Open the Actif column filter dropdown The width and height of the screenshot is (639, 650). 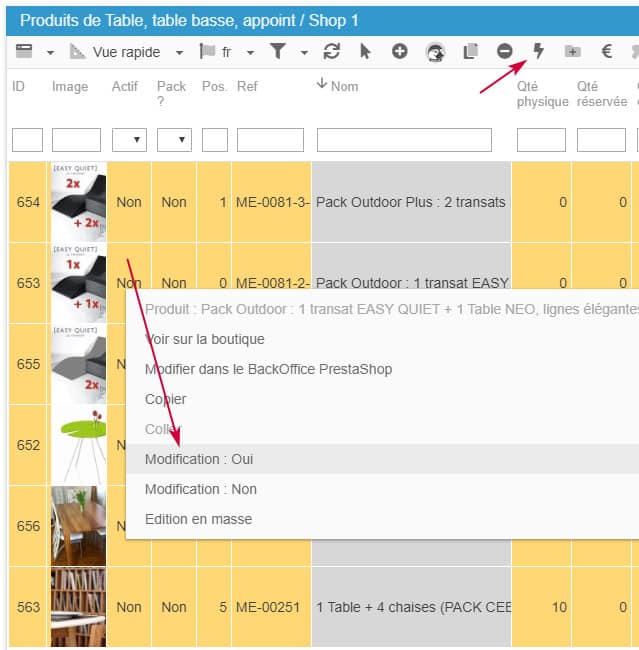coord(131,140)
